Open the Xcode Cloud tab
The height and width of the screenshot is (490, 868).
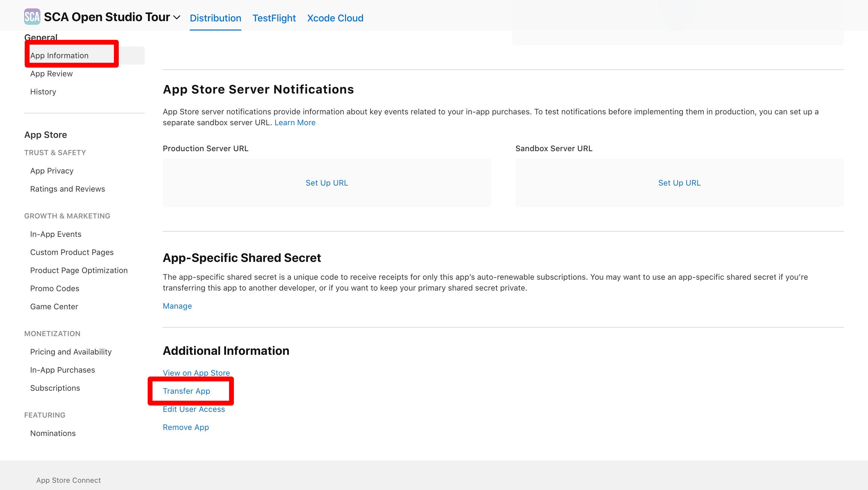pyautogui.click(x=335, y=18)
